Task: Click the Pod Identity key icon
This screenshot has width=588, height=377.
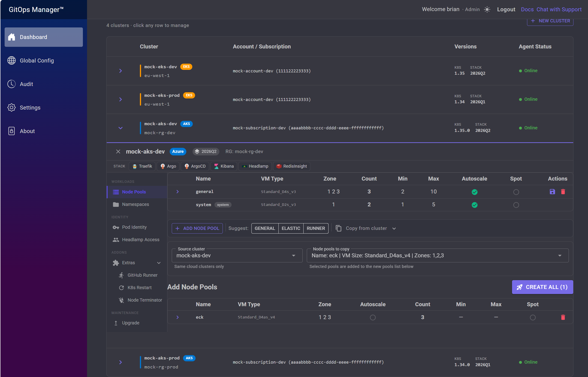Action: (116, 227)
